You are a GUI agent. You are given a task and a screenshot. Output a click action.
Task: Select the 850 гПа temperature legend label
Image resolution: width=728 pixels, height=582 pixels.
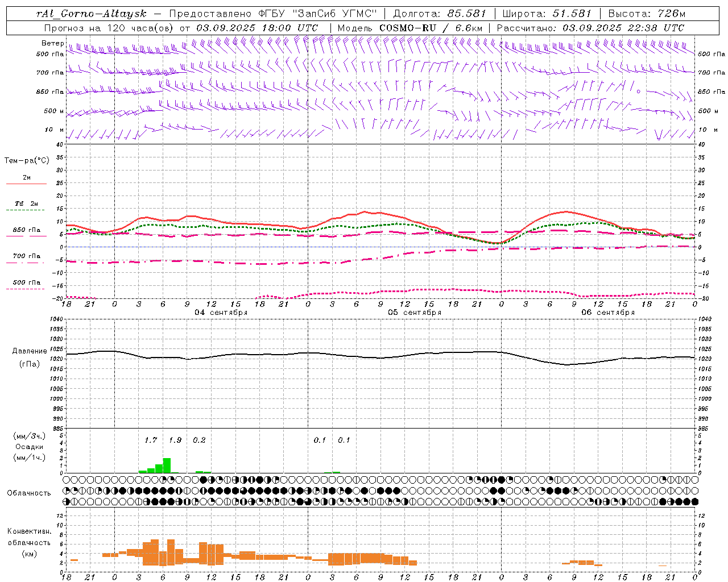(27, 230)
